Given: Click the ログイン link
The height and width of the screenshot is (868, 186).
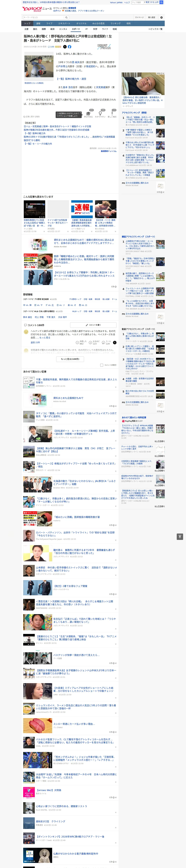Looking at the screenshot, I should (57, 11).
